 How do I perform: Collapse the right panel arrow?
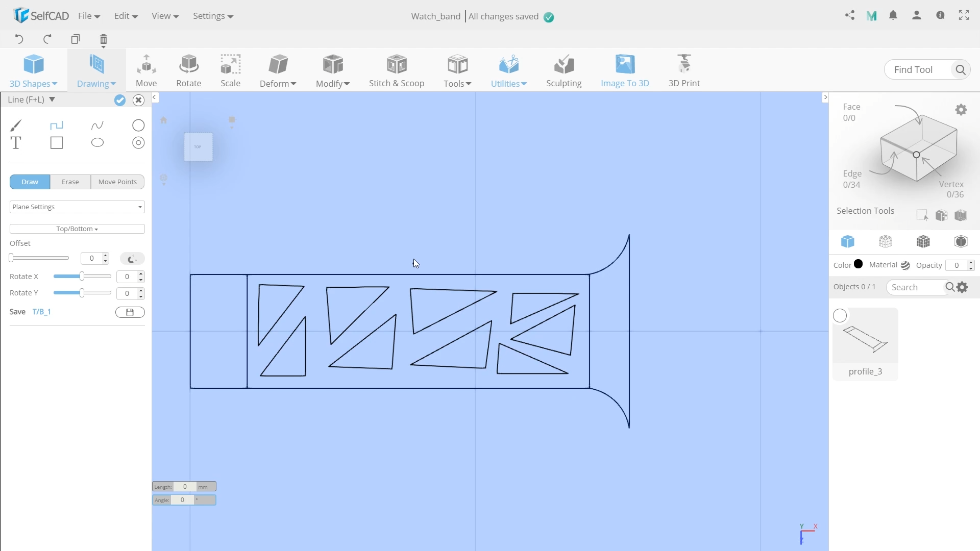point(825,97)
